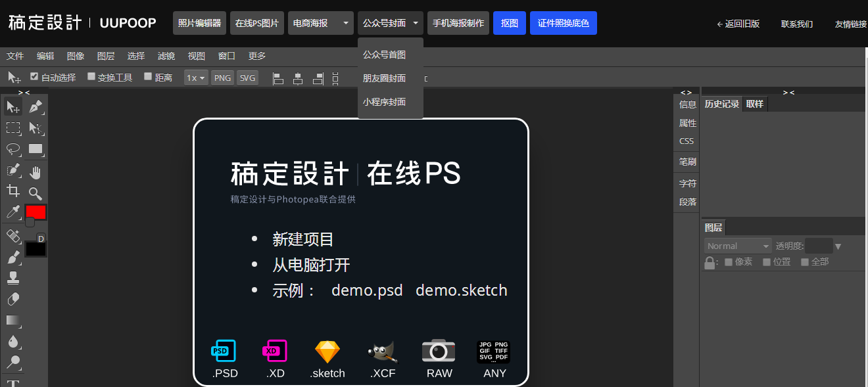The image size is (868, 387).
Task: Click the ANY formats icon
Action: (494, 352)
